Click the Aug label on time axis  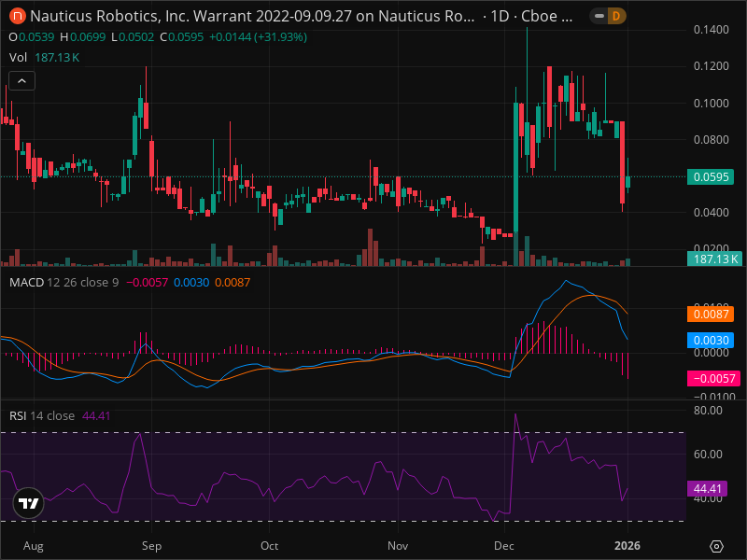pyautogui.click(x=34, y=546)
